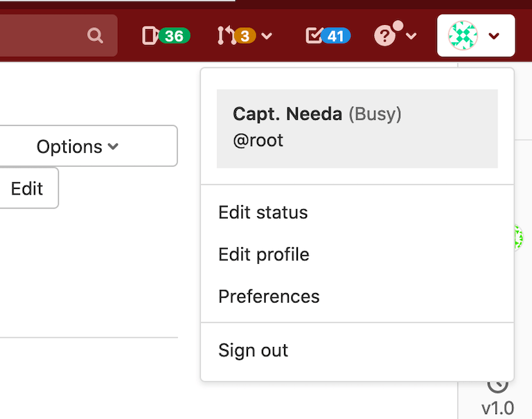Open the Options dropdown button
The image size is (532, 419).
point(78,146)
